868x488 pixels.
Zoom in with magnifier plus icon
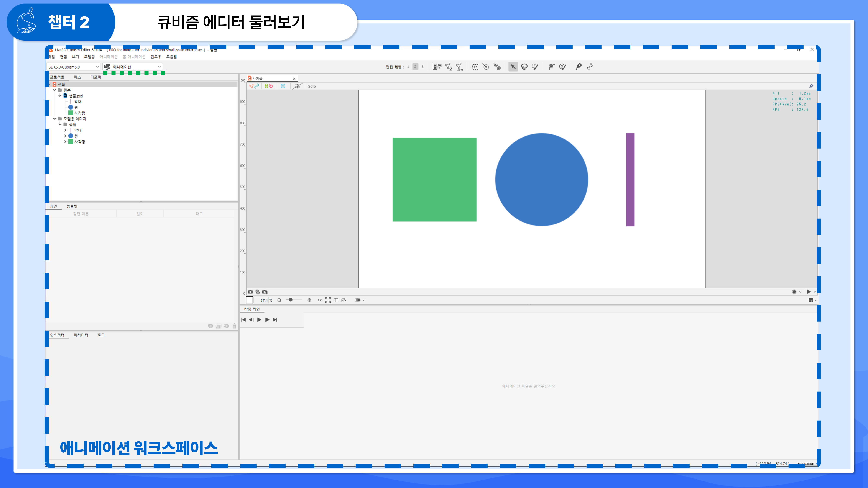[309, 300]
